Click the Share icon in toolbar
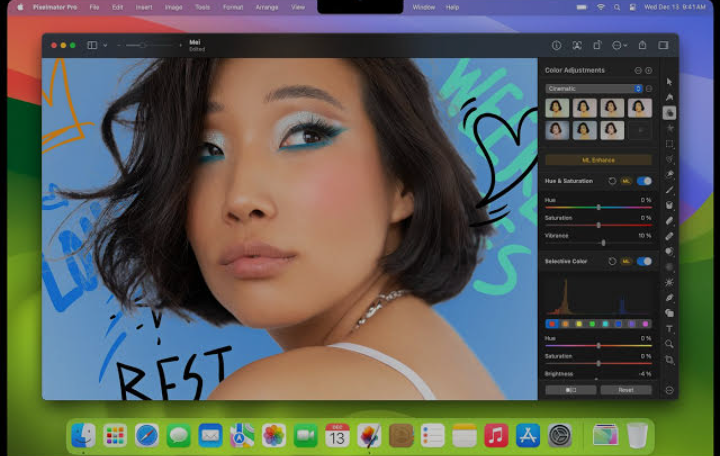Screen dimensions: 720x456 (642, 45)
